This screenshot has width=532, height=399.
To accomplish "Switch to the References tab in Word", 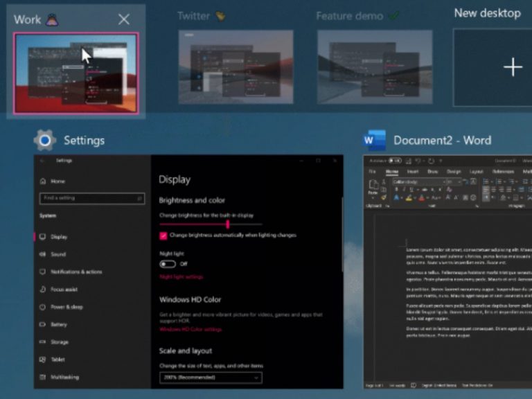I will coord(503,172).
